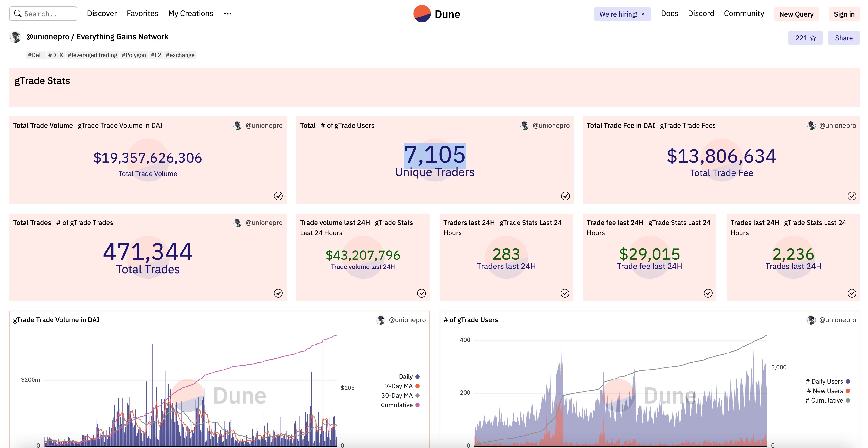
Task: Toggle 7-Day MA series in legend
Action: click(x=399, y=386)
